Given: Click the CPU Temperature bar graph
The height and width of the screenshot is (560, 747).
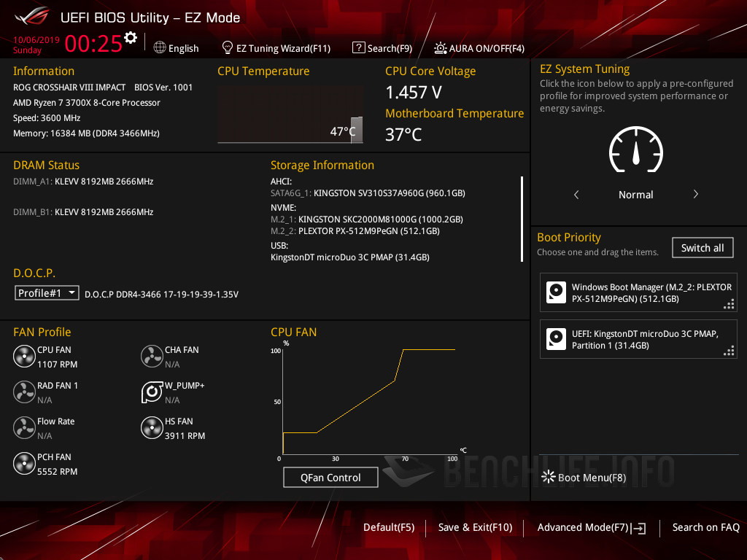Looking at the screenshot, I should click(290, 114).
